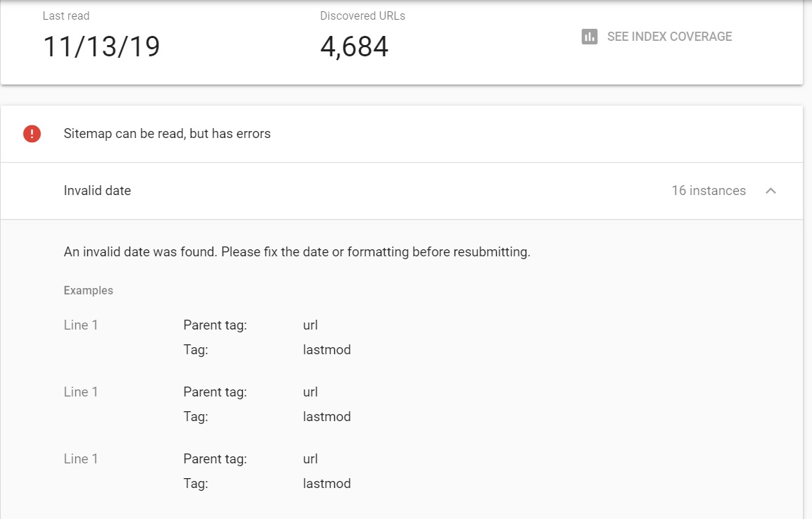Click the 'An invalid date was found' description
Image resolution: width=812 pixels, height=519 pixels.
(296, 252)
